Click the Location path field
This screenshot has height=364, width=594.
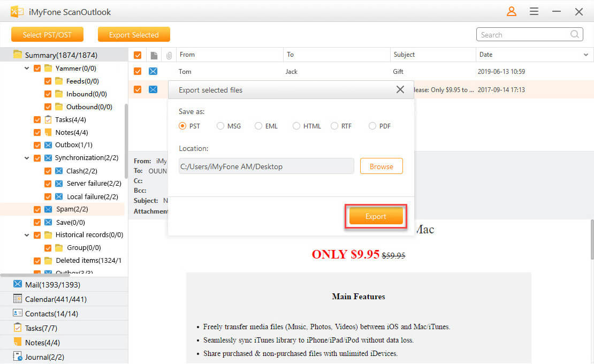pyautogui.click(x=266, y=166)
